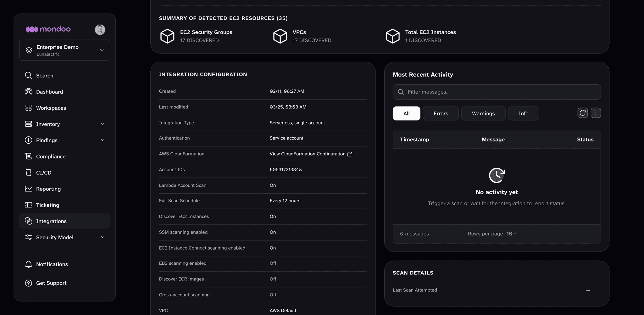Click the Get Support question mark icon

click(x=28, y=283)
